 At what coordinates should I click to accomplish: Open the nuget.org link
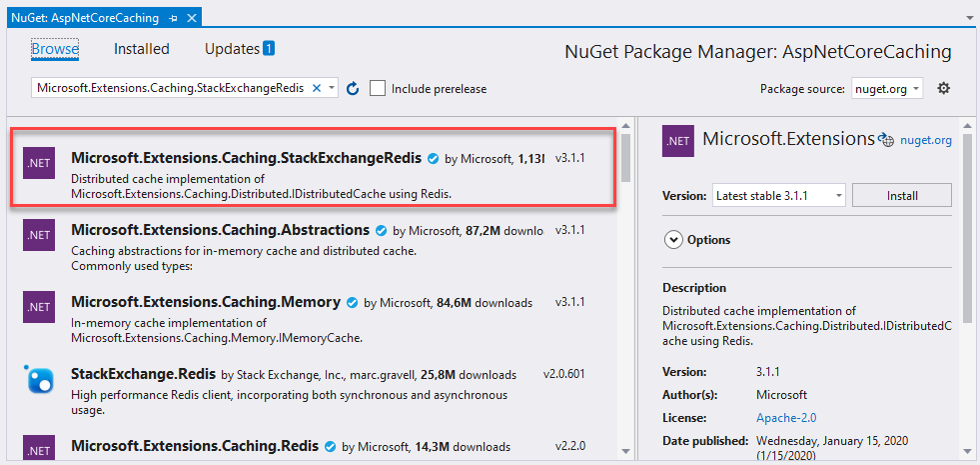[x=926, y=141]
